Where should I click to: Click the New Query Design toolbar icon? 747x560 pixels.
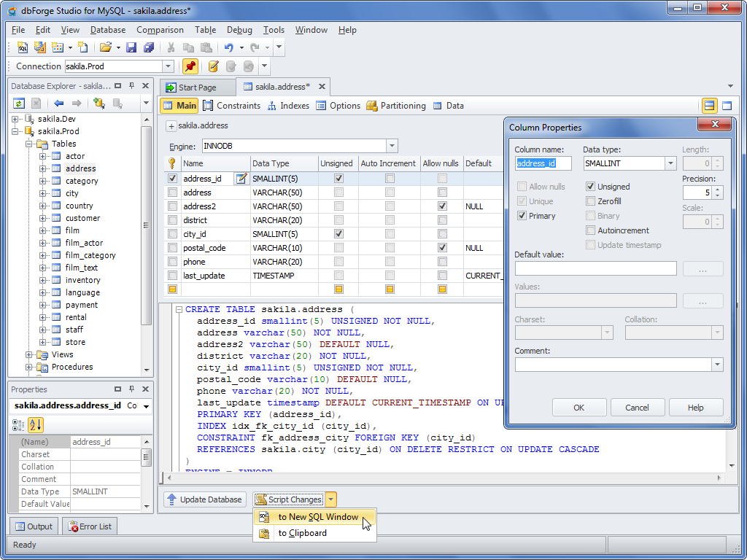[39, 47]
